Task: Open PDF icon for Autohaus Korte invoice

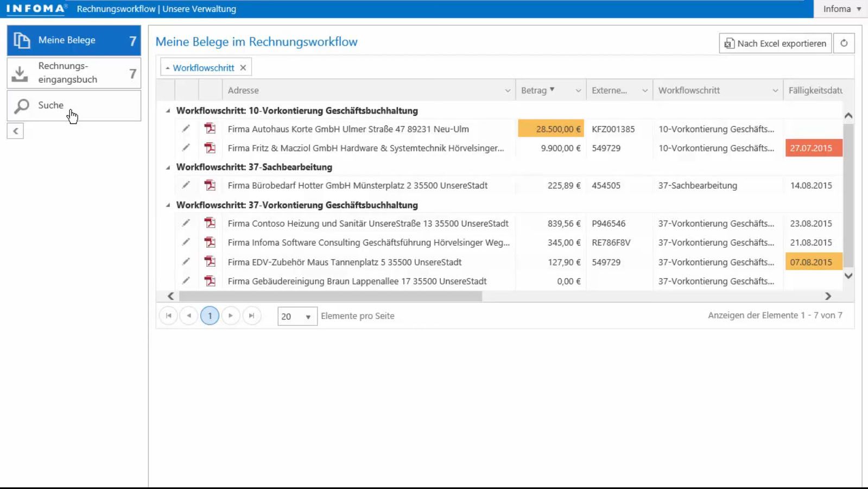Action: (210, 129)
